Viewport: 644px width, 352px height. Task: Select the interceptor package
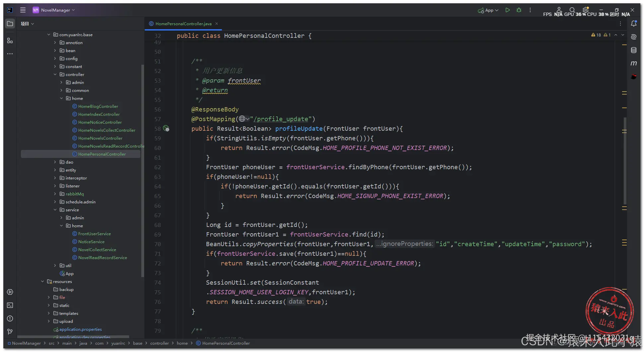[x=76, y=178]
